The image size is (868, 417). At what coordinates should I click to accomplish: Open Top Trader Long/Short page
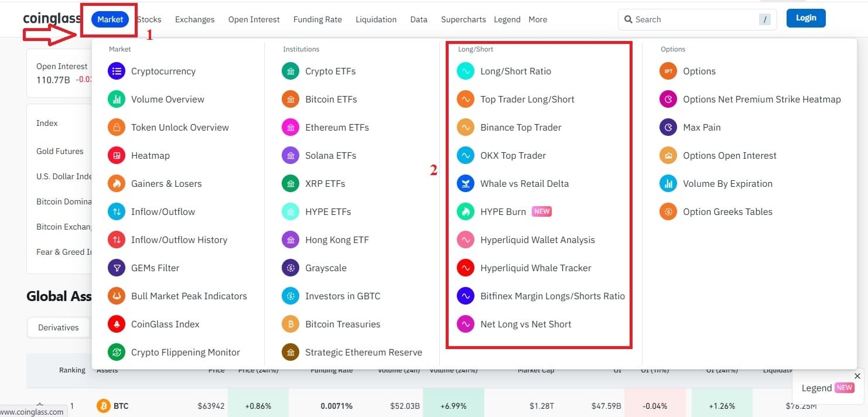point(527,99)
